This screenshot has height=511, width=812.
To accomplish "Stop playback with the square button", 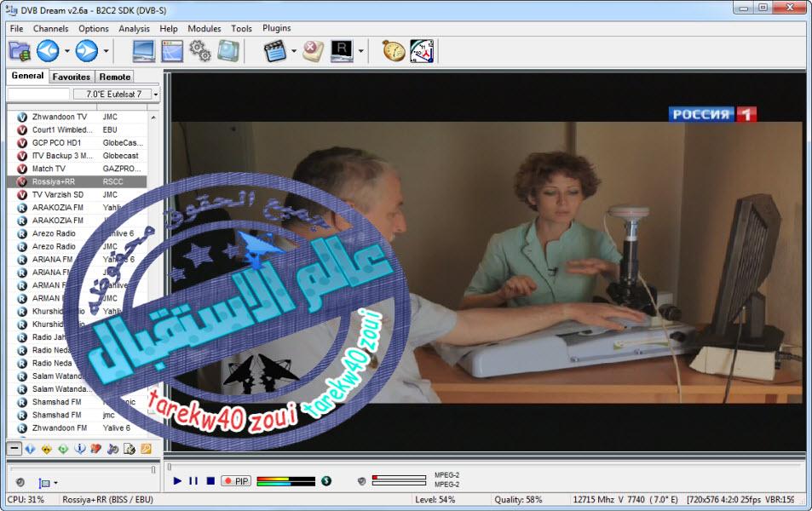I will coord(210,481).
